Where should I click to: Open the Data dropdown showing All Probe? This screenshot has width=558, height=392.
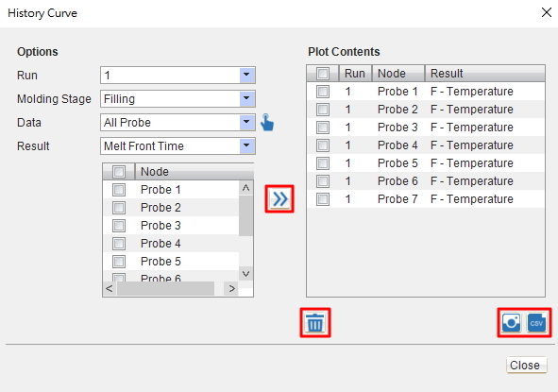246,122
